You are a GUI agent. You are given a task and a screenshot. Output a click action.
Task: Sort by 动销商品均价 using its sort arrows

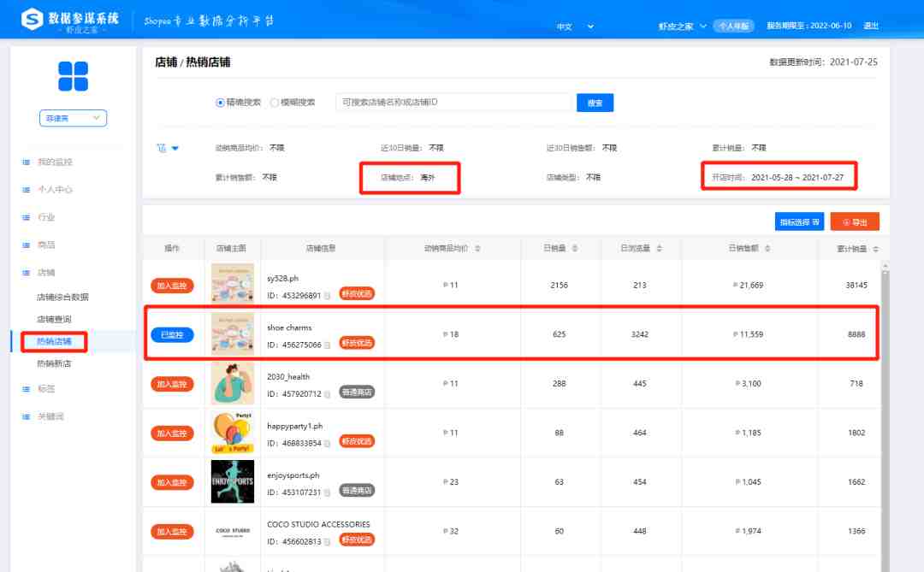point(477,249)
